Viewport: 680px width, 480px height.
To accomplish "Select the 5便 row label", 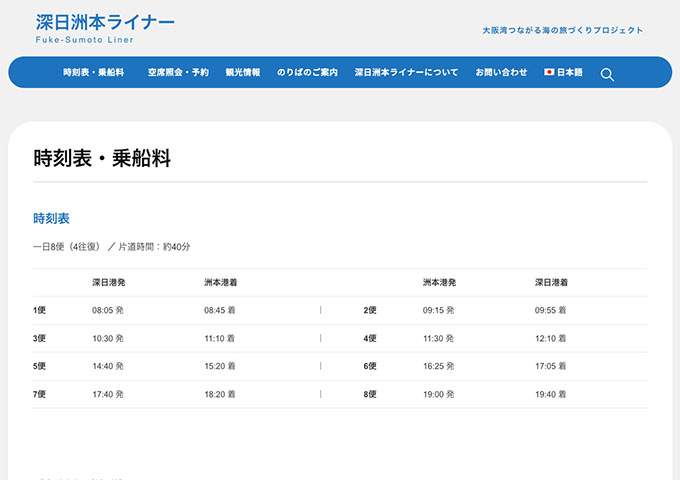I will (x=39, y=366).
